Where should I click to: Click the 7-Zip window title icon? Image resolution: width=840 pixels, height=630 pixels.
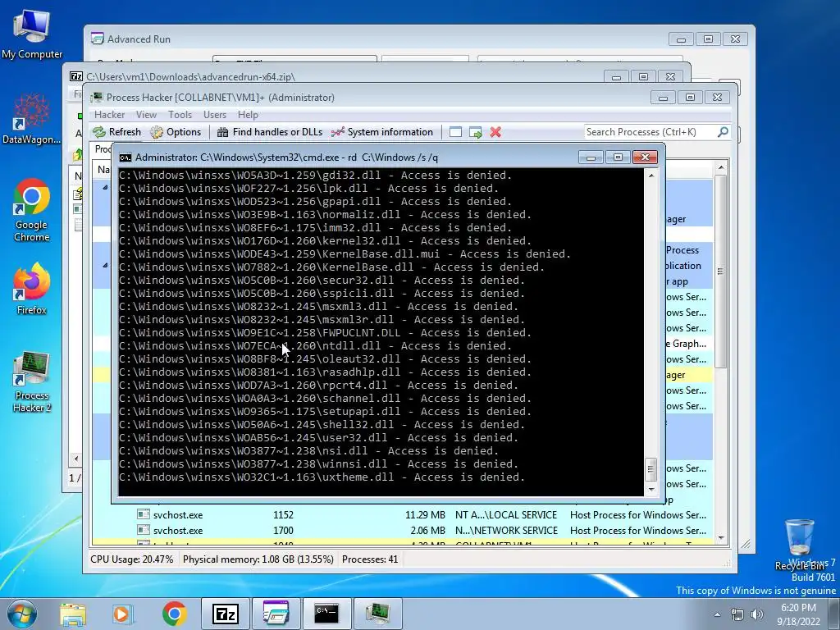click(76, 76)
